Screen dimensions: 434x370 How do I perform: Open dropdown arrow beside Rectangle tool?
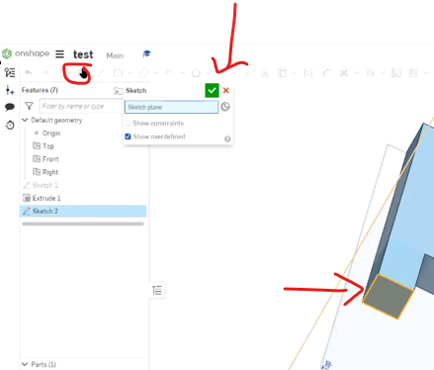[130, 73]
